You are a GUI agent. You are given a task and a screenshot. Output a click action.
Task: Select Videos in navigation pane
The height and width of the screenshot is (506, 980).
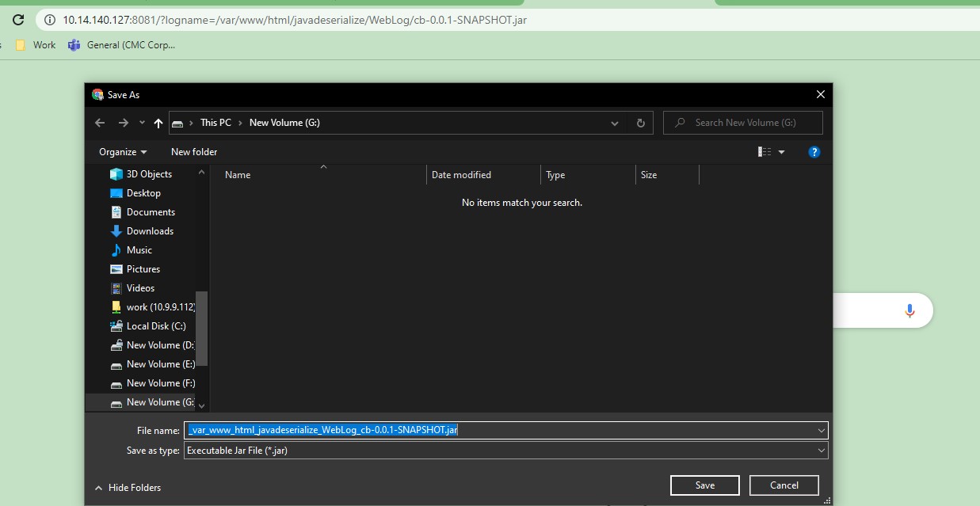pyautogui.click(x=132, y=288)
